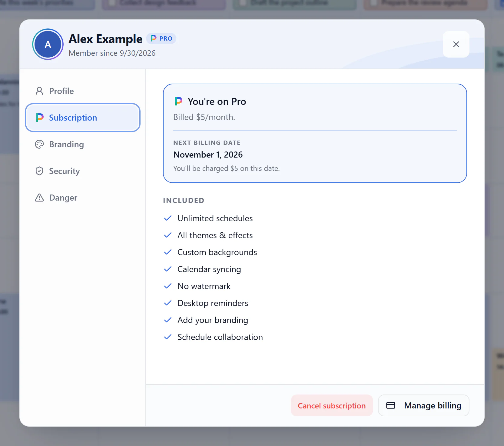Switch to the Danger section
Viewport: 504px width, 446px height.
[x=83, y=198]
